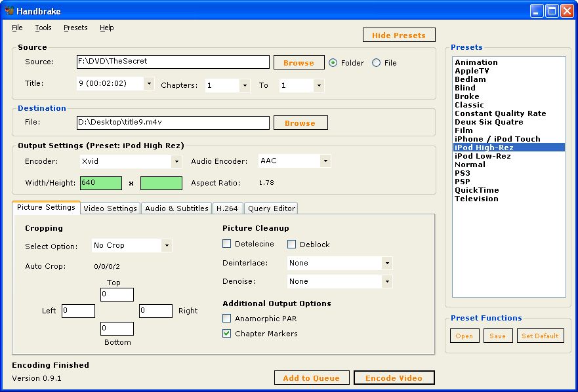The height and width of the screenshot is (392, 578).
Task: Expand the Title dropdown list
Action: [148, 84]
